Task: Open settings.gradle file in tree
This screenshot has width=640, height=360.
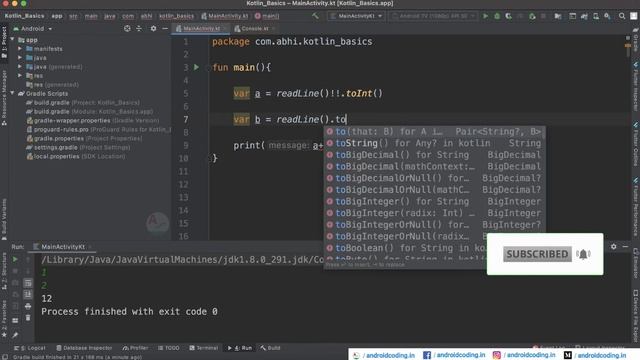Action: point(78,147)
